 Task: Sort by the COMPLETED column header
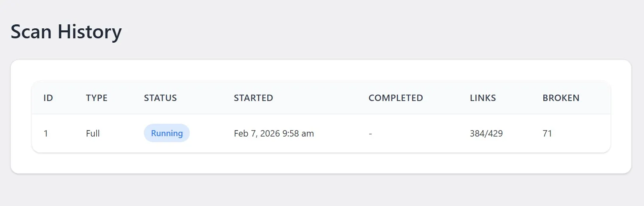(396, 98)
